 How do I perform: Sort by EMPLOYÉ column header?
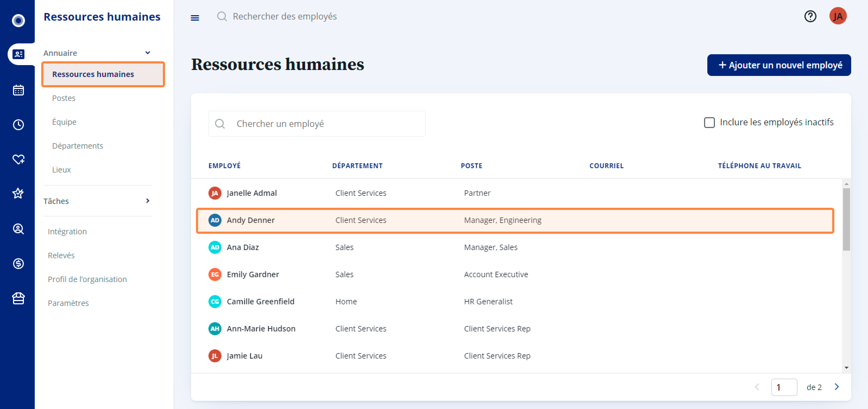224,166
